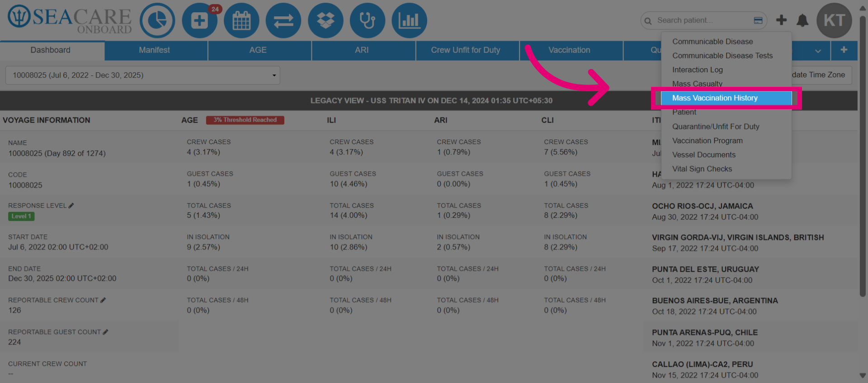Click ILI total cases 14 (4.00%)

[x=349, y=215]
